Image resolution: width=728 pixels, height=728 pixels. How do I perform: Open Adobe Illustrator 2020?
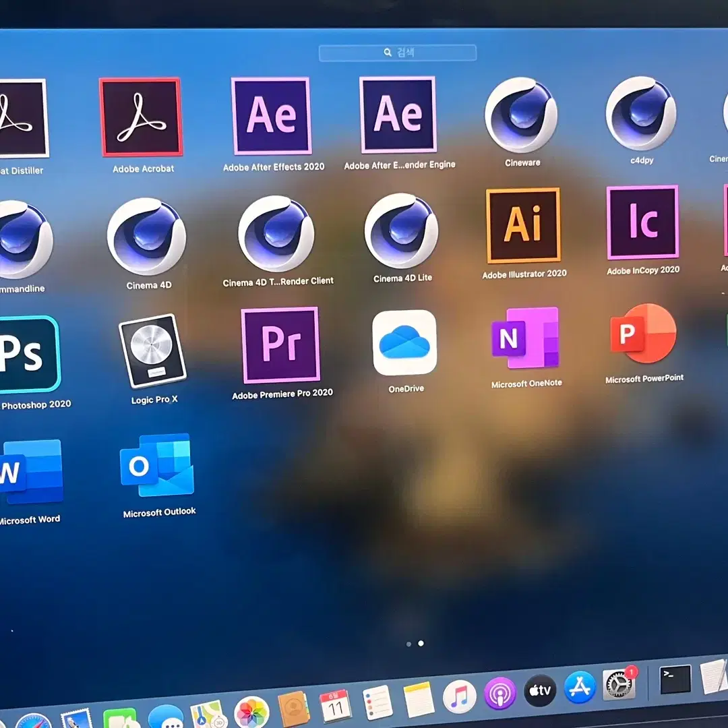pyautogui.click(x=523, y=226)
